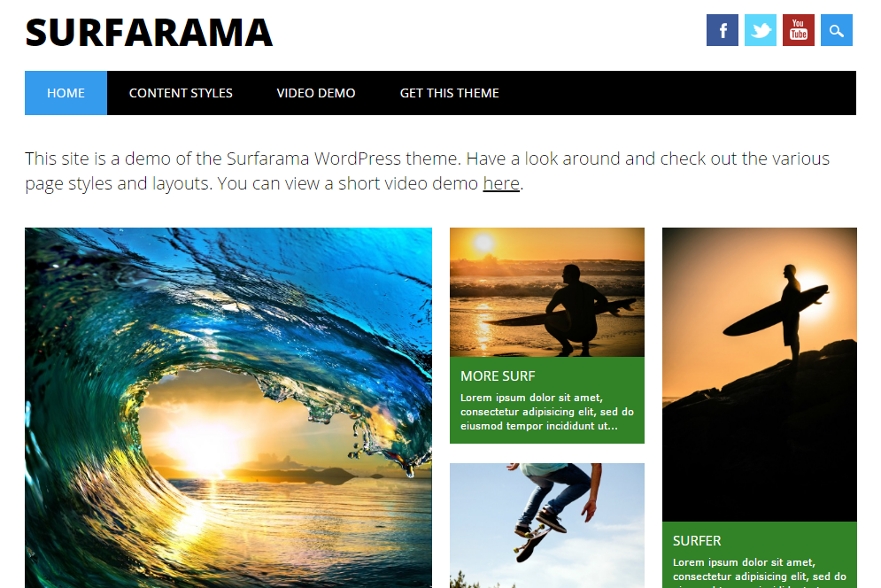The height and width of the screenshot is (588, 881).
Task: Click the SURFER Lorem ipsum excerpt
Action: pyautogui.click(x=759, y=572)
